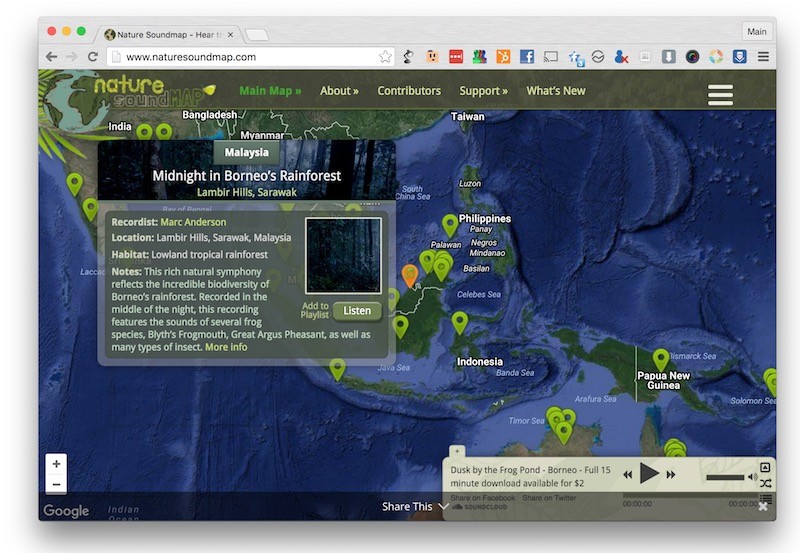The width and height of the screenshot is (800, 553).
Task: Bookmark the page with the star icon
Action: click(x=385, y=57)
